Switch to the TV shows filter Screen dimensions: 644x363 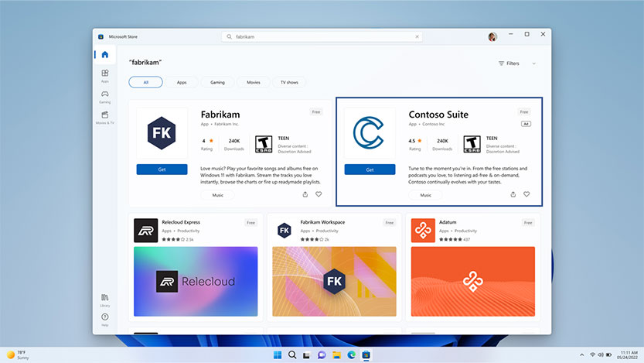[x=289, y=82]
